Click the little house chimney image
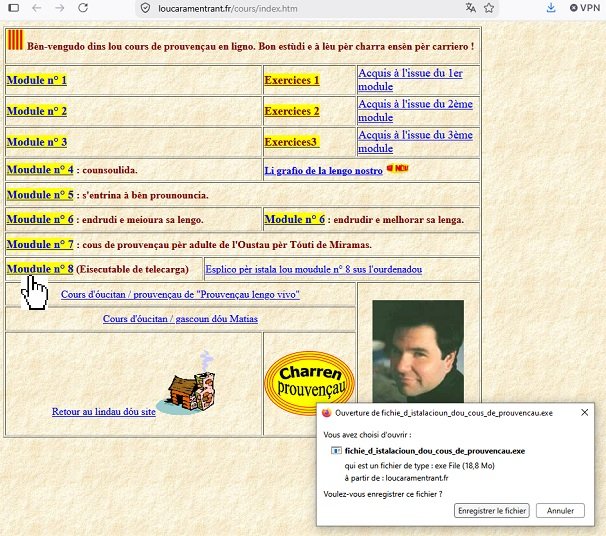Screen dimensions: 606x536 [x=187, y=383]
